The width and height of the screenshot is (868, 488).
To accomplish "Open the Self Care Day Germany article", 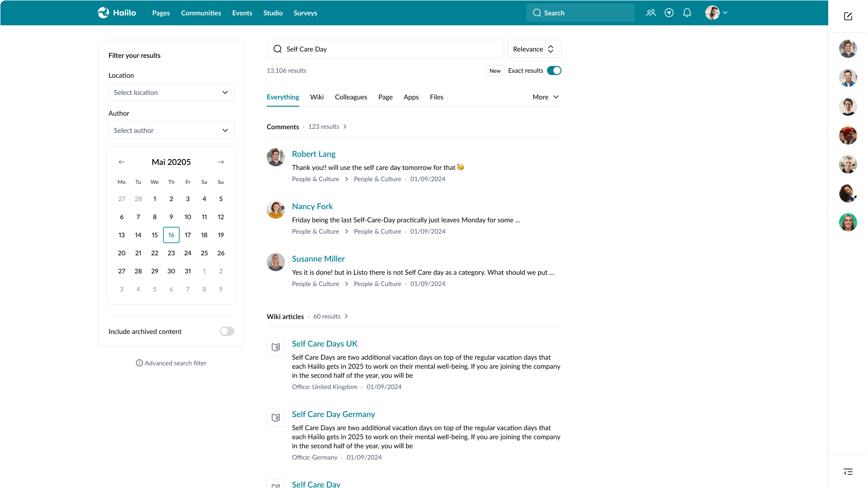I will coord(333,414).
